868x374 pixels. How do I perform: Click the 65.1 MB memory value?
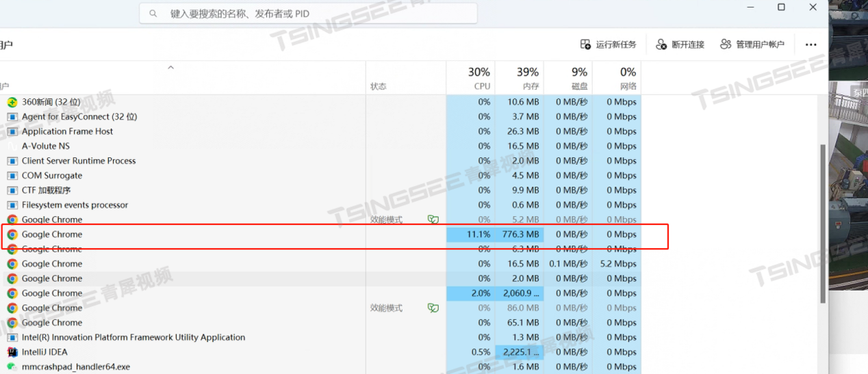523,322
